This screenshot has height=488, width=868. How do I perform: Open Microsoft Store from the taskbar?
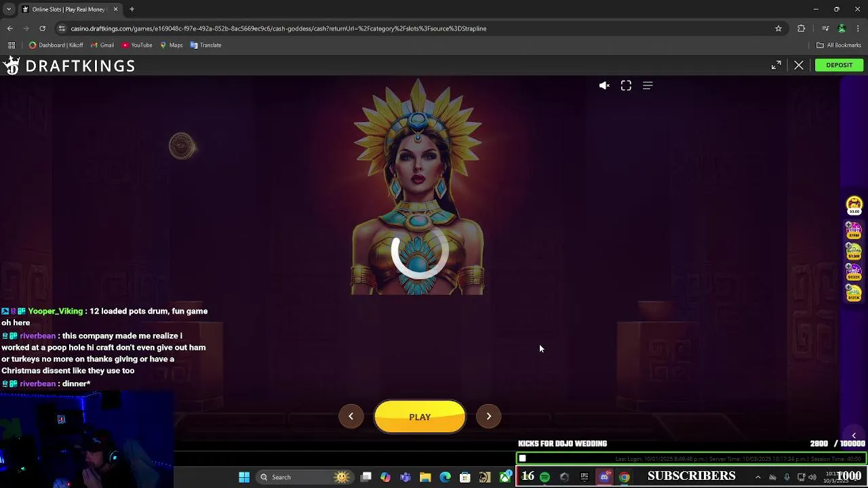pyautogui.click(x=465, y=477)
